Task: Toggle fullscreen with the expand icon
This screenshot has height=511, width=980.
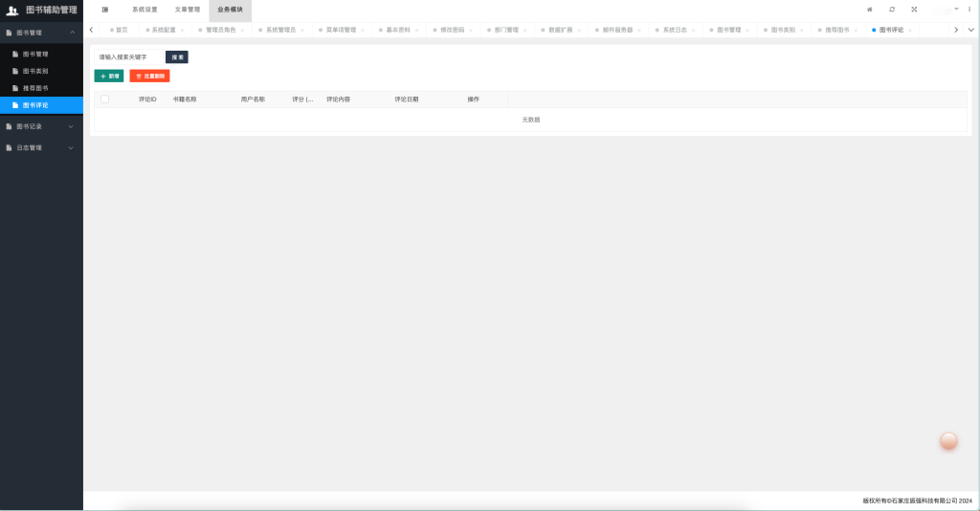Action: [x=914, y=10]
